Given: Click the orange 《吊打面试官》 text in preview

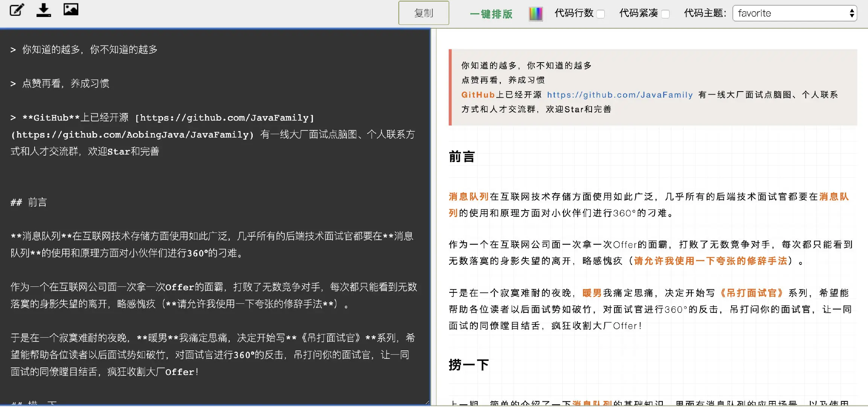Looking at the screenshot, I should [x=751, y=293].
